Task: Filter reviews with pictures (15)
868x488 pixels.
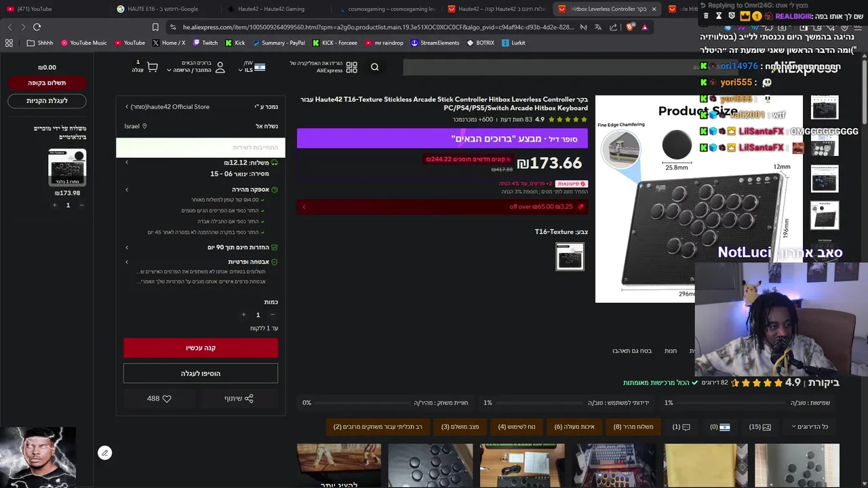Action: pos(759,427)
